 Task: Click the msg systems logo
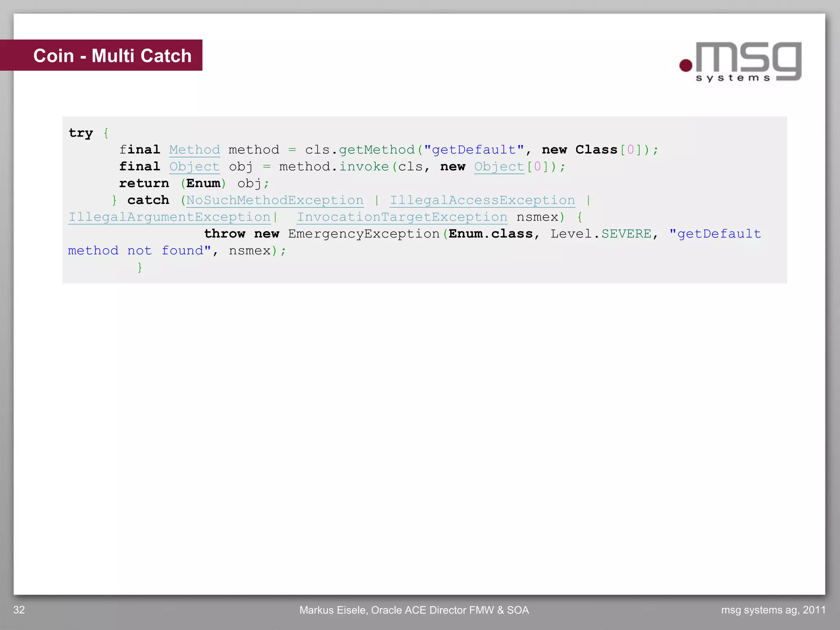pos(740,62)
